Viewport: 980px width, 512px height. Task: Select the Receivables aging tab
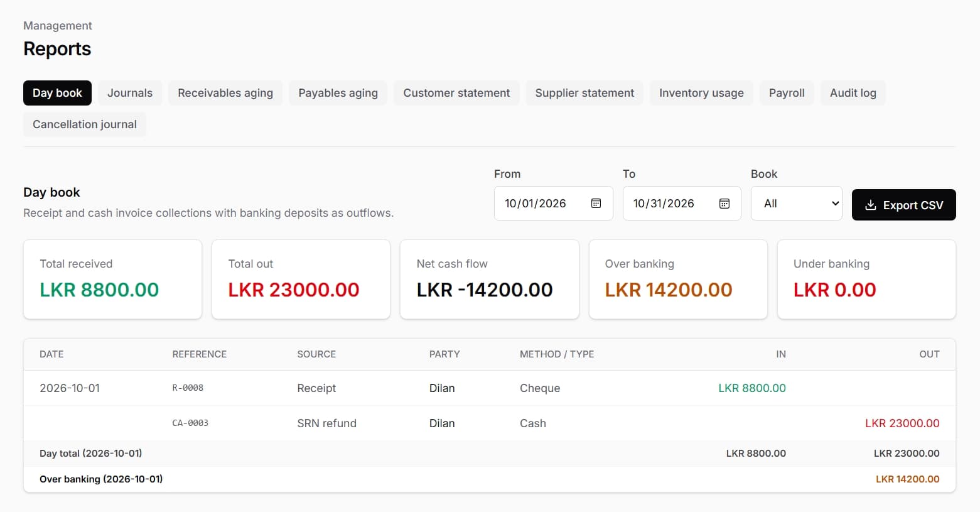tap(225, 93)
